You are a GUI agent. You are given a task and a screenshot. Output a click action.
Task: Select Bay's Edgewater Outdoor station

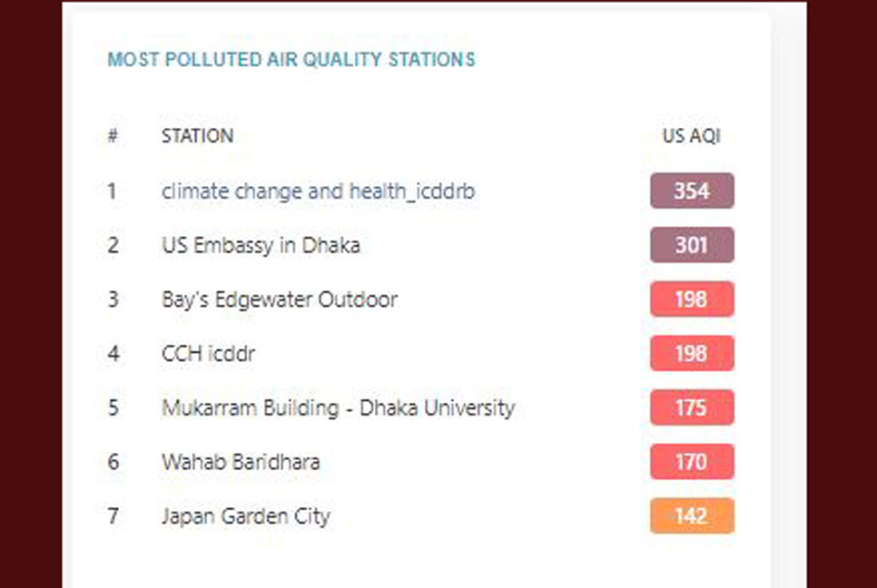coord(280,299)
